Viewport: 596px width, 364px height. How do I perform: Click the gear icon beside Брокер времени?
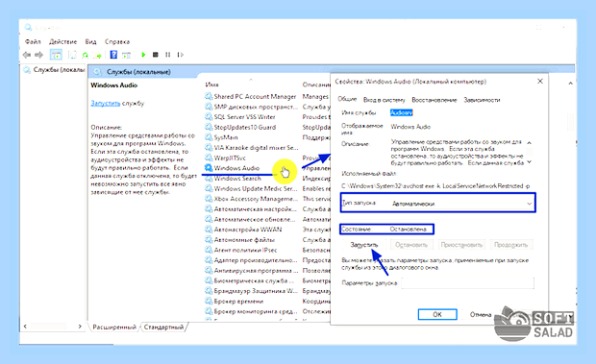[x=209, y=301]
